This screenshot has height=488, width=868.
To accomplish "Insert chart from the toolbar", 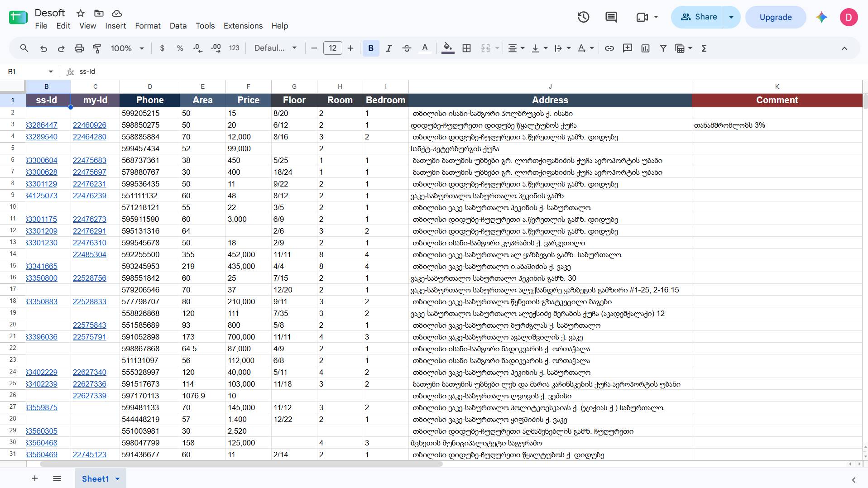I will (645, 48).
